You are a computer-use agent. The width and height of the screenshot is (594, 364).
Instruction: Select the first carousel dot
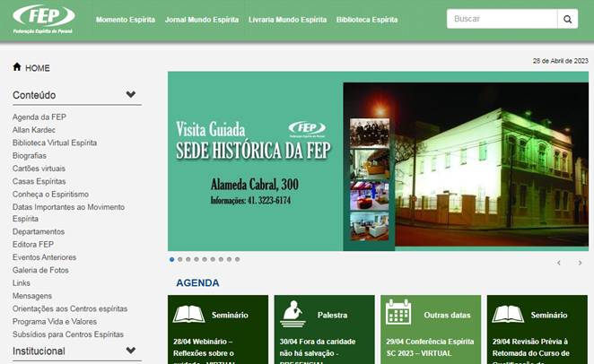click(x=172, y=259)
